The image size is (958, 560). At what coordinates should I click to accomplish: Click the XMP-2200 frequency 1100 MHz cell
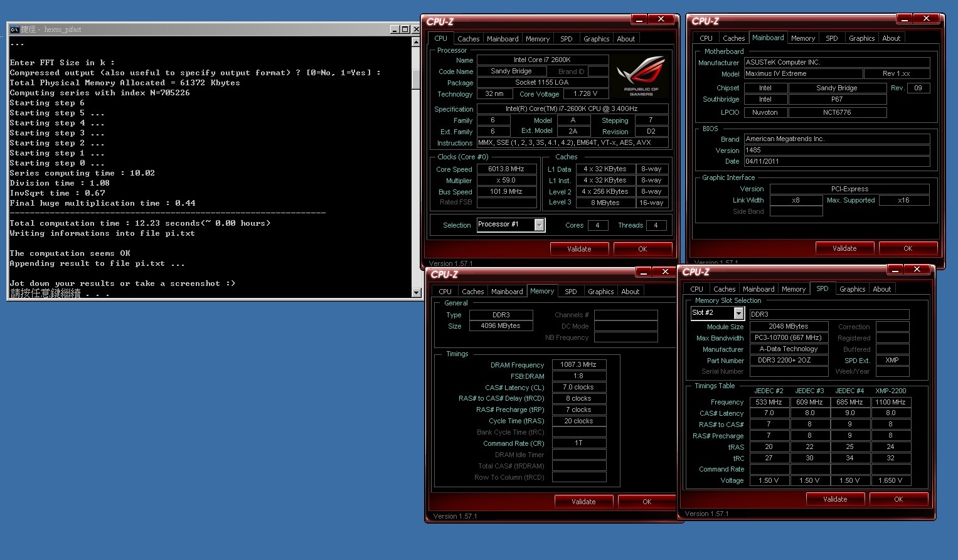pos(890,402)
